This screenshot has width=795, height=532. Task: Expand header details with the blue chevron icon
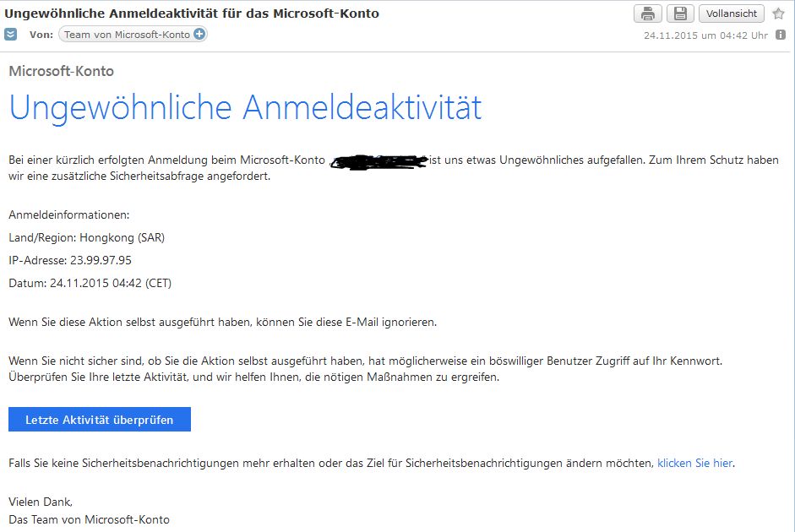coord(11,35)
